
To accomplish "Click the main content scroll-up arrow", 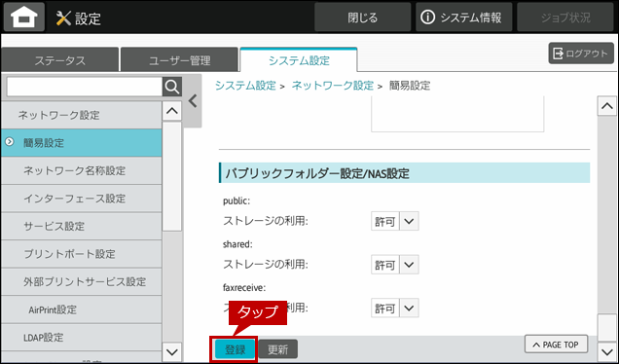I will (x=606, y=106).
